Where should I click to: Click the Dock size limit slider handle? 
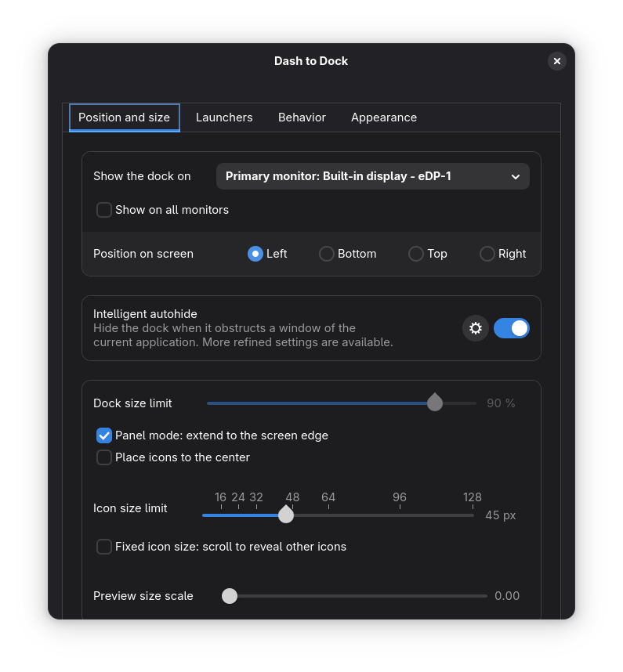(x=435, y=403)
